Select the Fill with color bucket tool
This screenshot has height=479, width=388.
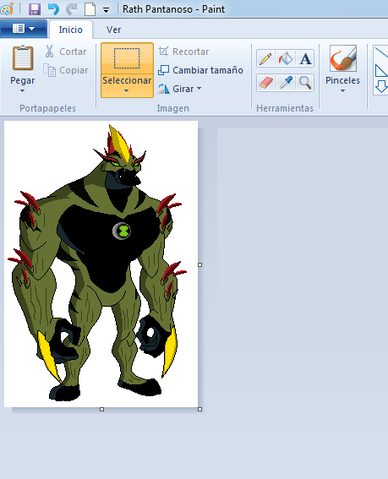pos(285,59)
